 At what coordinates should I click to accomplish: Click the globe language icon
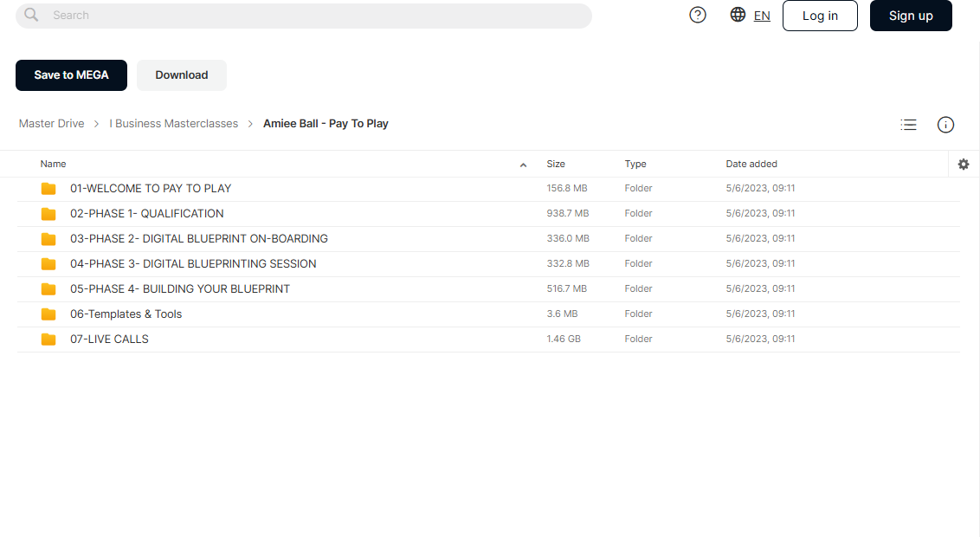[x=738, y=15]
